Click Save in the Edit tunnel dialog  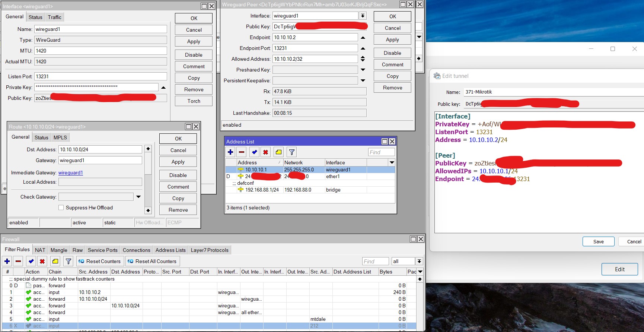599,241
